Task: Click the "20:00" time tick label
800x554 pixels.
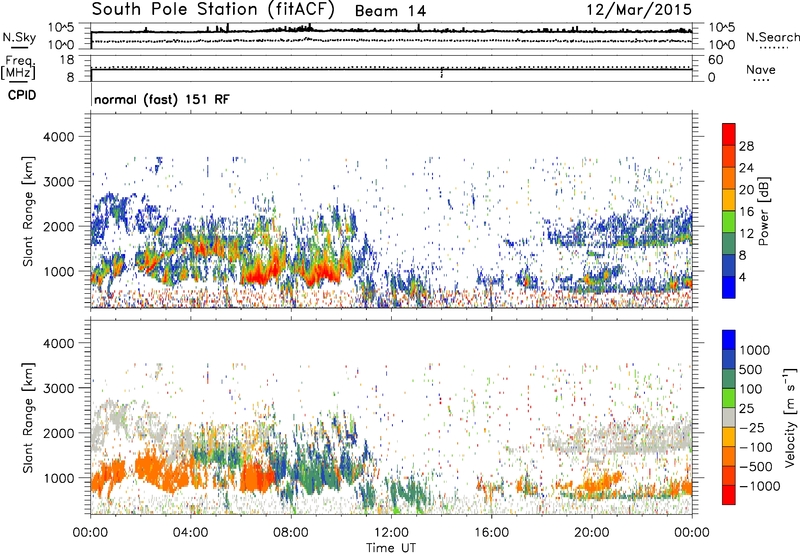Action: point(591,533)
